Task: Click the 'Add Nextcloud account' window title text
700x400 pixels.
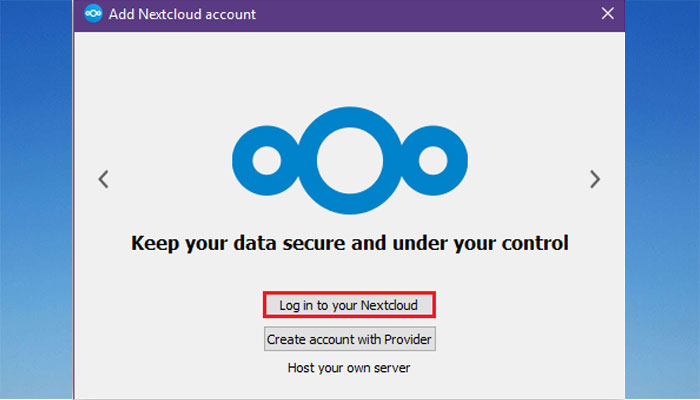Action: point(182,14)
